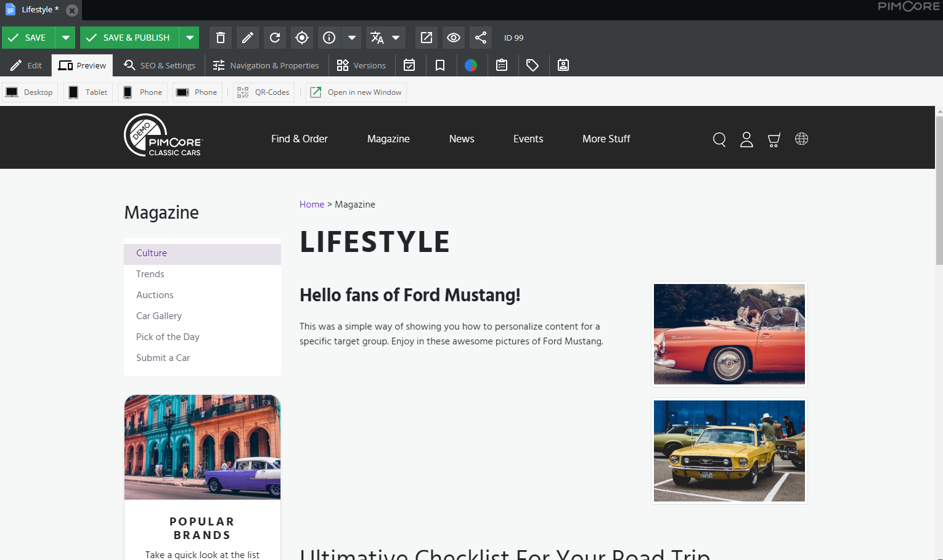Open Events in site navigation
This screenshot has height=560, width=943.
pos(528,139)
